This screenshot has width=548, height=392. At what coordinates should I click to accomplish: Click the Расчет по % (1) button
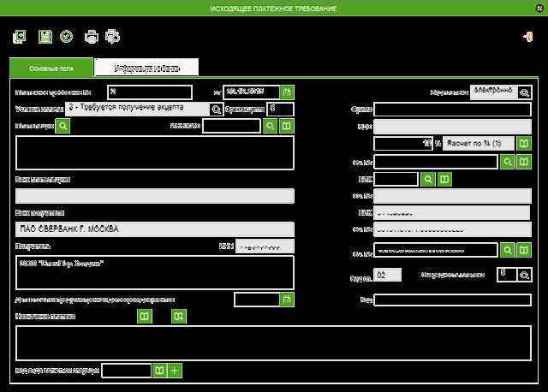(479, 143)
